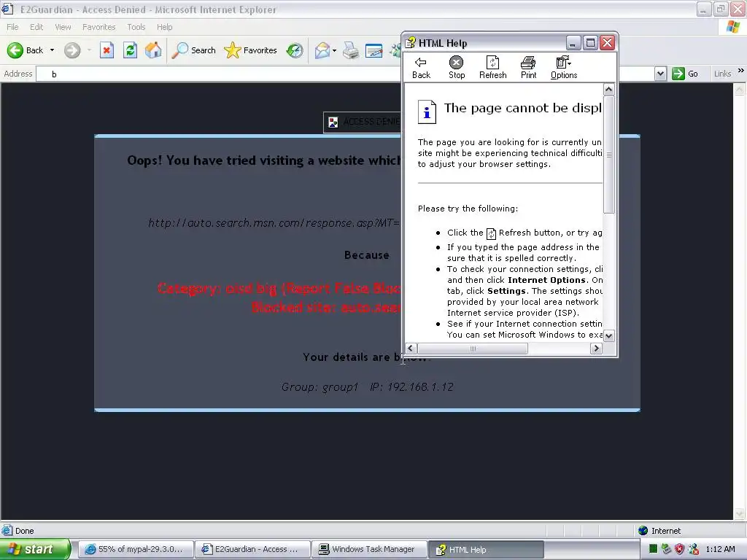Open the Favorites menu
The image size is (747, 560).
[x=98, y=27]
